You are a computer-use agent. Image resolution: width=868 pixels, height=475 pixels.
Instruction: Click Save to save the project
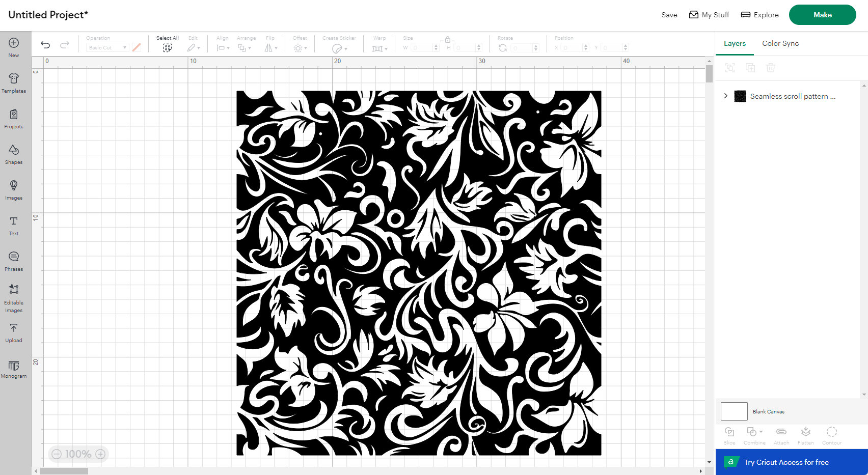pos(668,15)
